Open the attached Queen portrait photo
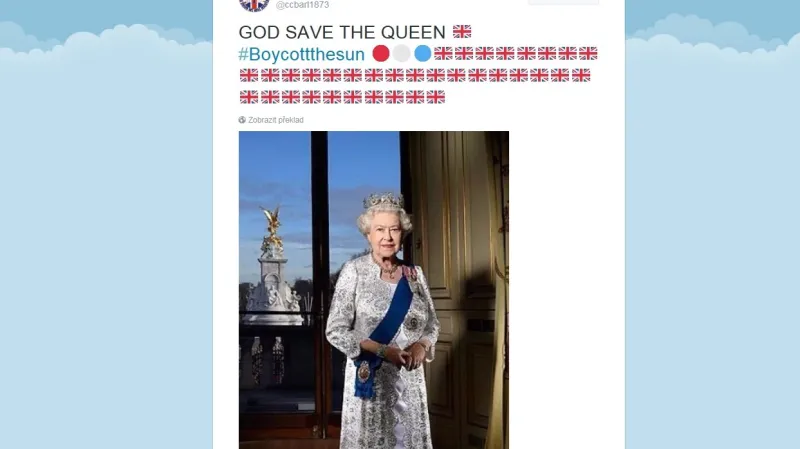Viewport: 800px width, 449px height. (373, 290)
